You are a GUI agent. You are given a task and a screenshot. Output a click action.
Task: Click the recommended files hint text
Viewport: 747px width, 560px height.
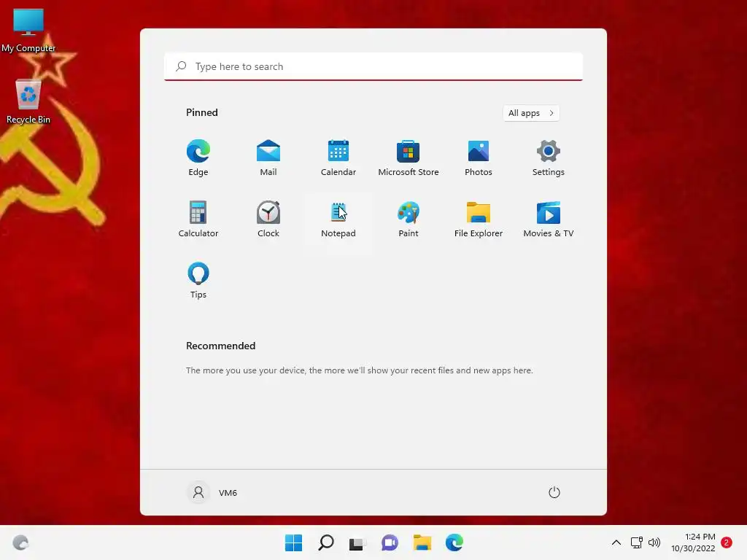pyautogui.click(x=359, y=370)
